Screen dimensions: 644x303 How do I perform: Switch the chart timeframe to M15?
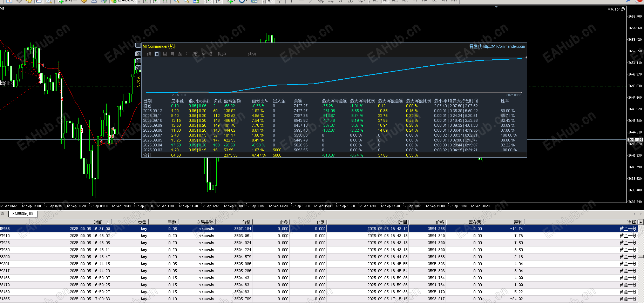(x=395, y=1)
